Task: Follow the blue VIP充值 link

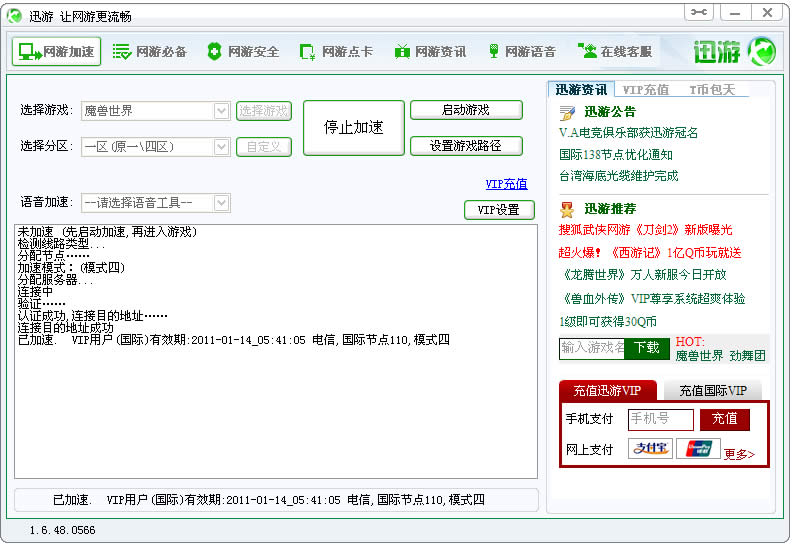Action: coord(506,184)
